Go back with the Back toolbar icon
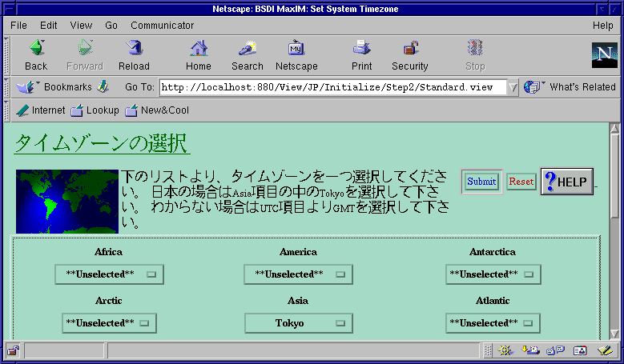624x364 pixels. [x=37, y=48]
